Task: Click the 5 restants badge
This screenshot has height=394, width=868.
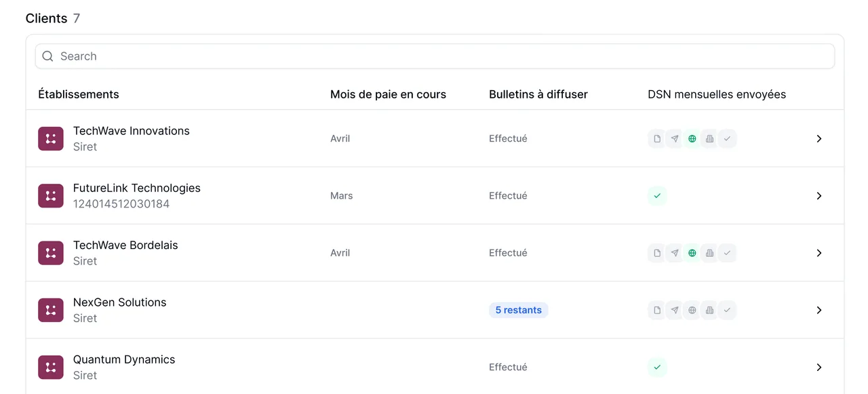Action: [519, 310]
